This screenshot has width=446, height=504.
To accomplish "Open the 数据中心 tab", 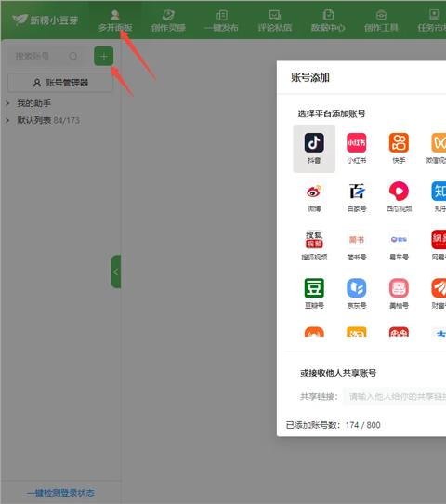I will [x=328, y=20].
